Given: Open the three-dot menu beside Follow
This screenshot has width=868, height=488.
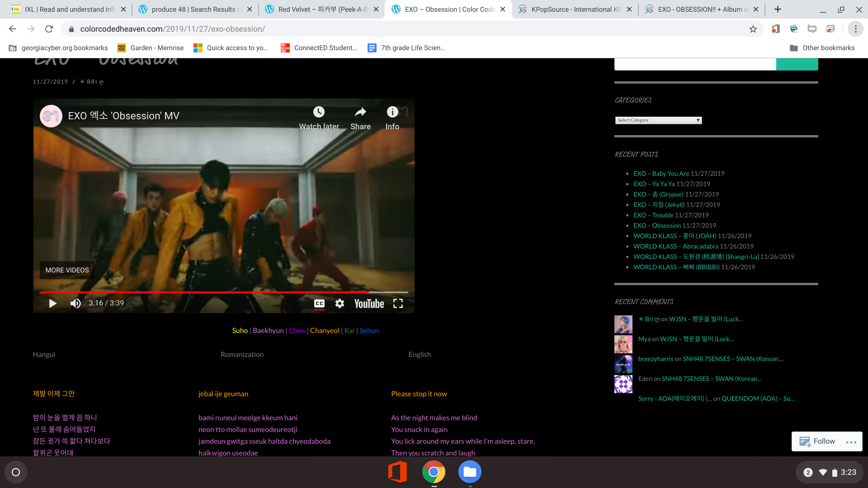Looking at the screenshot, I should click(x=851, y=442).
